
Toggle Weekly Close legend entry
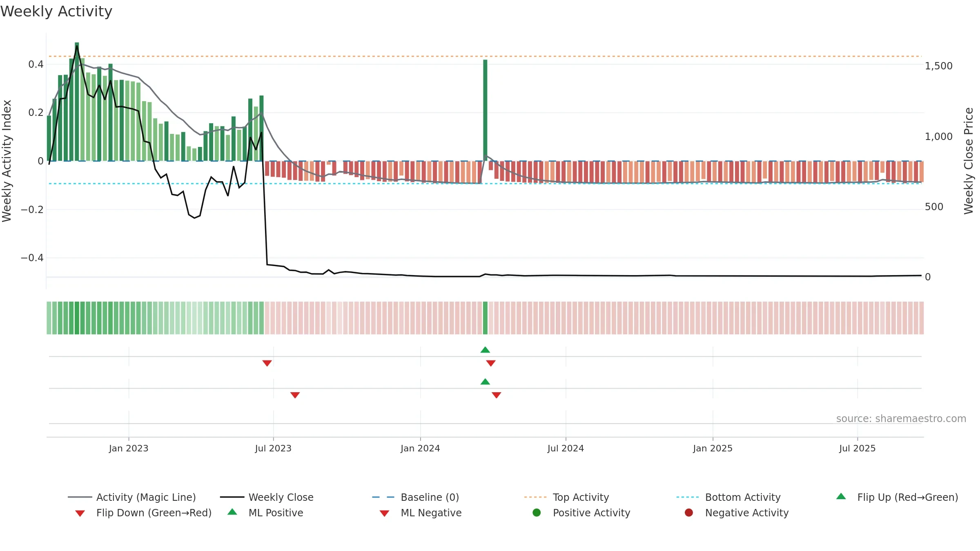click(267, 497)
